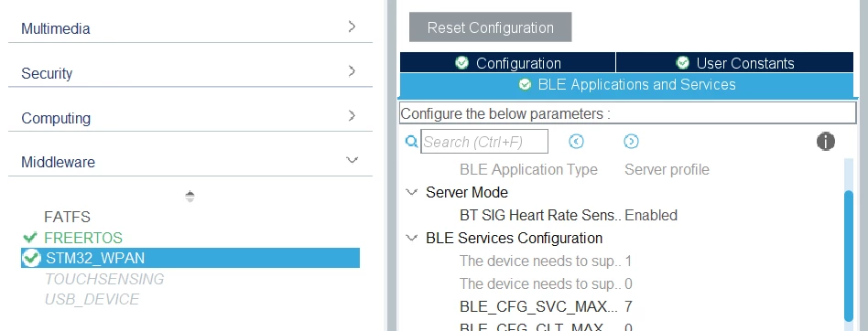Go to next search result arrow
The image size is (868, 331).
(631, 142)
